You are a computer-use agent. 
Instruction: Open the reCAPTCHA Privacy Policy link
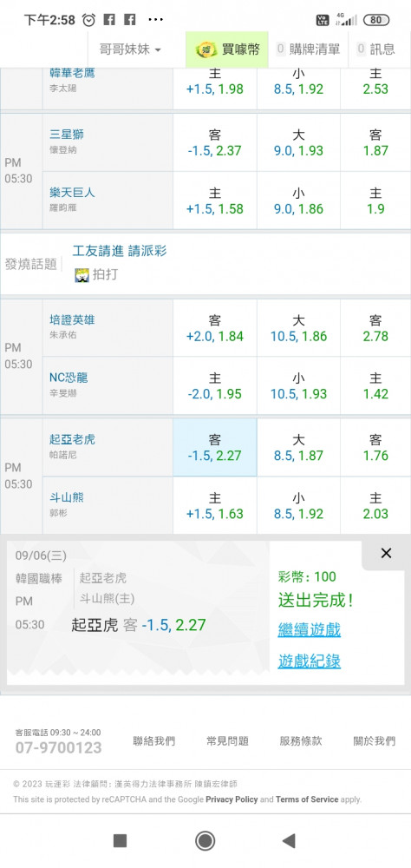tap(232, 799)
